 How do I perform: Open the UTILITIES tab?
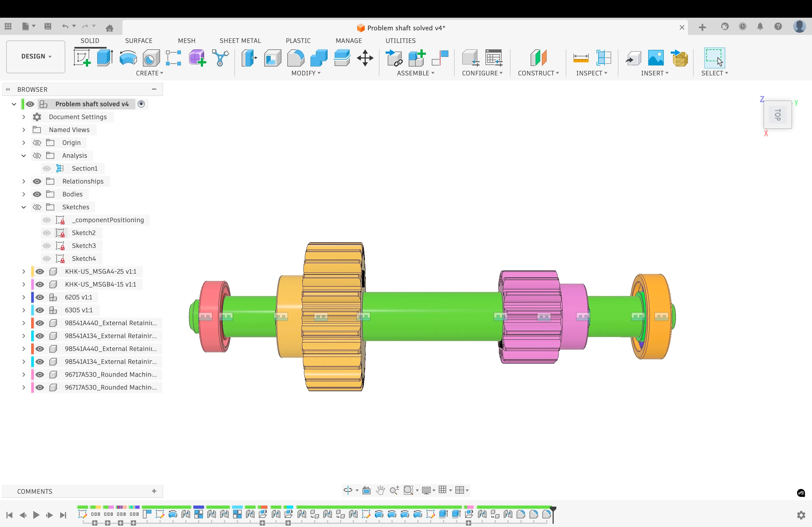(x=401, y=41)
